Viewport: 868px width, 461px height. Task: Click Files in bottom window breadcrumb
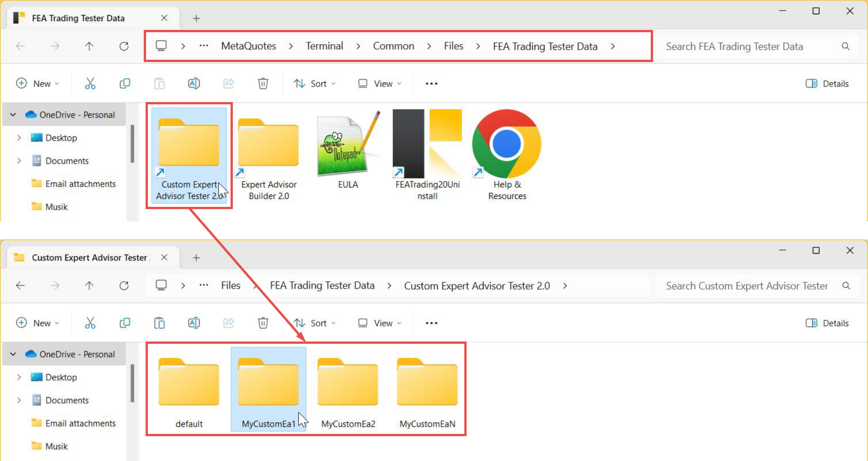[231, 285]
